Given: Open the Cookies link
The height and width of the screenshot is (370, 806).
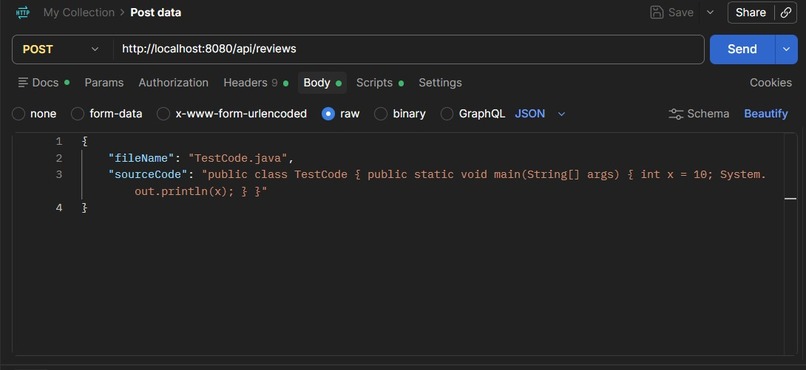Looking at the screenshot, I should coord(771,82).
